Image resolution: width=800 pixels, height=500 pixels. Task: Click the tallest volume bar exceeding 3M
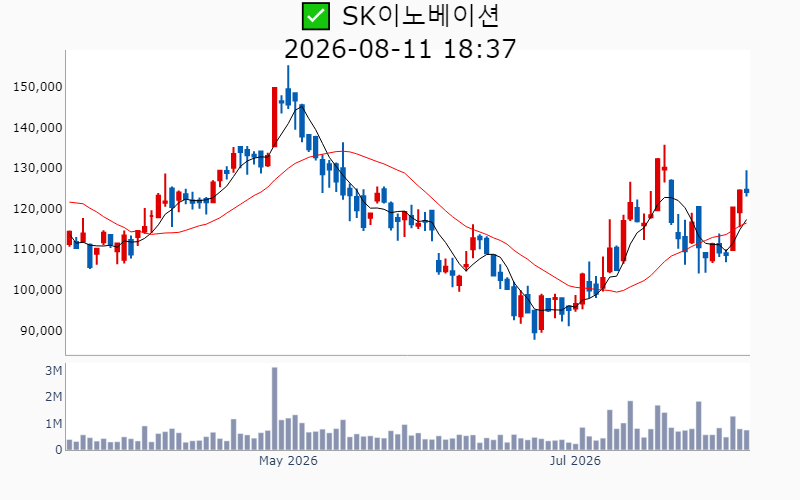click(274, 409)
